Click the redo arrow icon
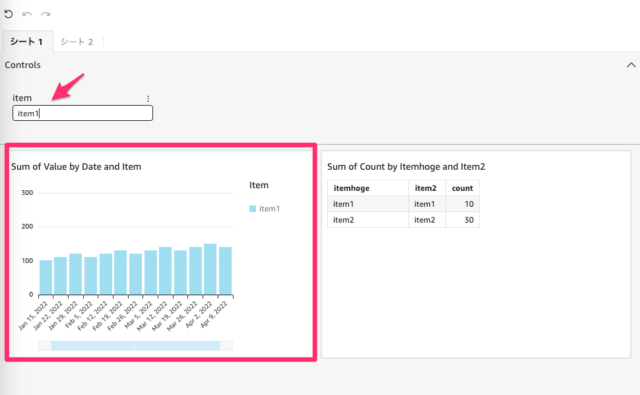The width and height of the screenshot is (640, 395). click(45, 14)
